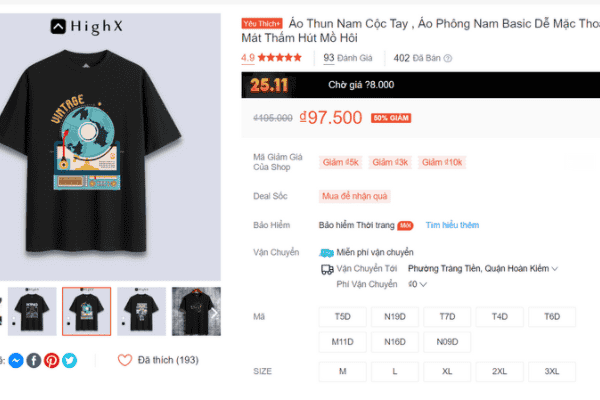This screenshot has width=600, height=400.
Task: Click the Tìm hiểu thêm link
Action: 452,225
